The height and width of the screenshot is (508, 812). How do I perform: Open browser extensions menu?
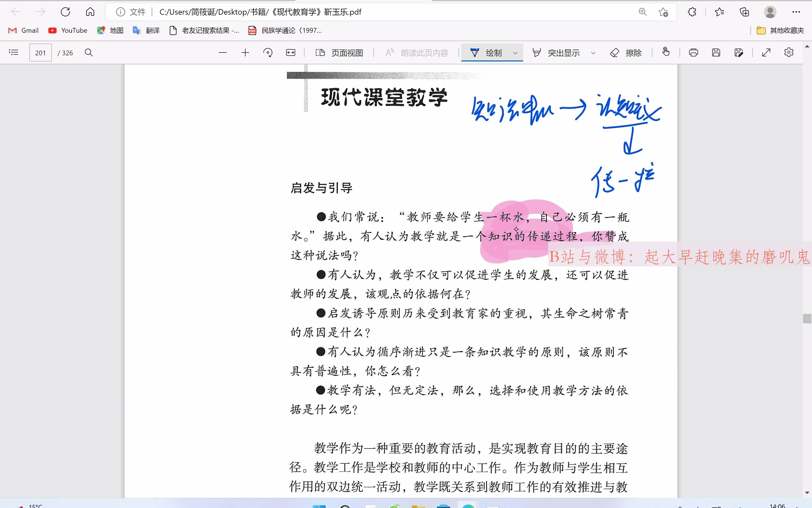coord(692,12)
